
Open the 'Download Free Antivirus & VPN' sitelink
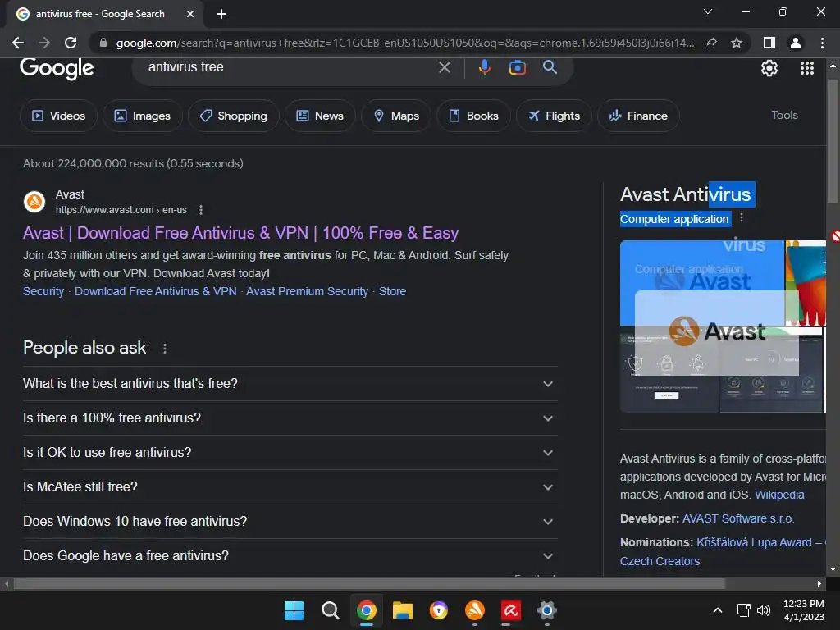pyautogui.click(x=155, y=291)
